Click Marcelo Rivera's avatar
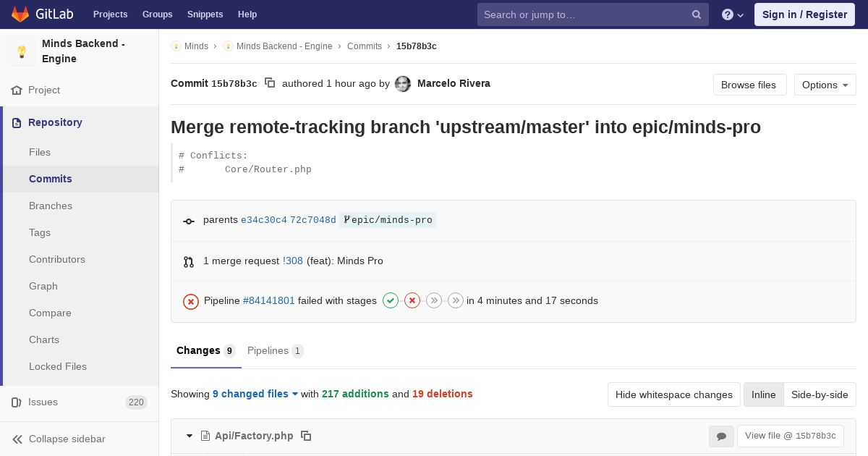The width and height of the screenshot is (868, 456). tap(403, 84)
